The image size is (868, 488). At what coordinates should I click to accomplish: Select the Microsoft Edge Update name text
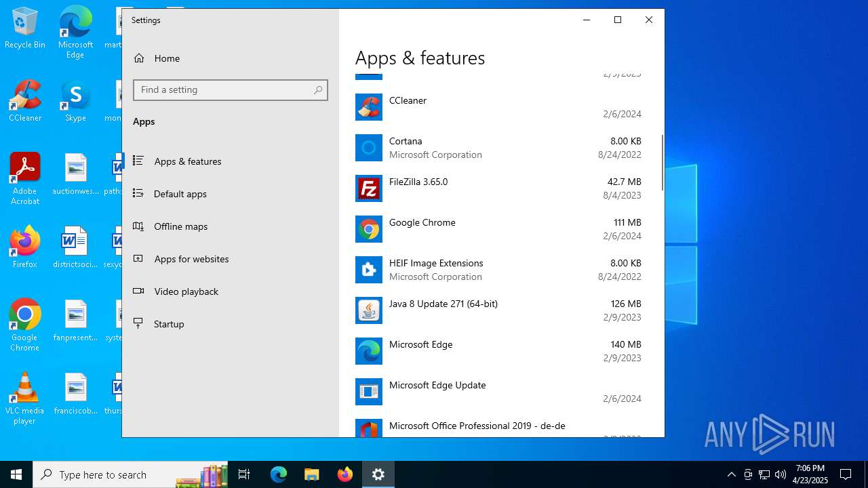tap(437, 385)
